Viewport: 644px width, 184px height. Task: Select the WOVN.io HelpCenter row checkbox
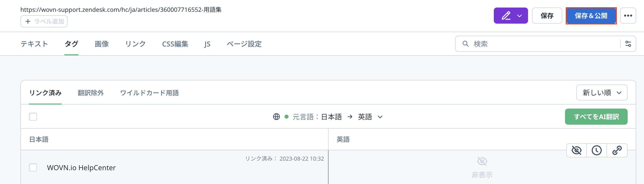33,168
